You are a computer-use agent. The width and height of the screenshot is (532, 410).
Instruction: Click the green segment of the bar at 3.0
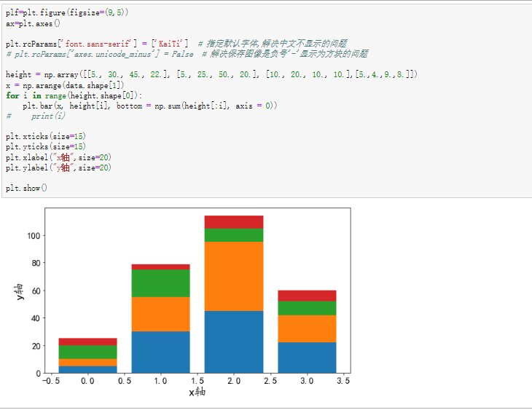(307, 308)
